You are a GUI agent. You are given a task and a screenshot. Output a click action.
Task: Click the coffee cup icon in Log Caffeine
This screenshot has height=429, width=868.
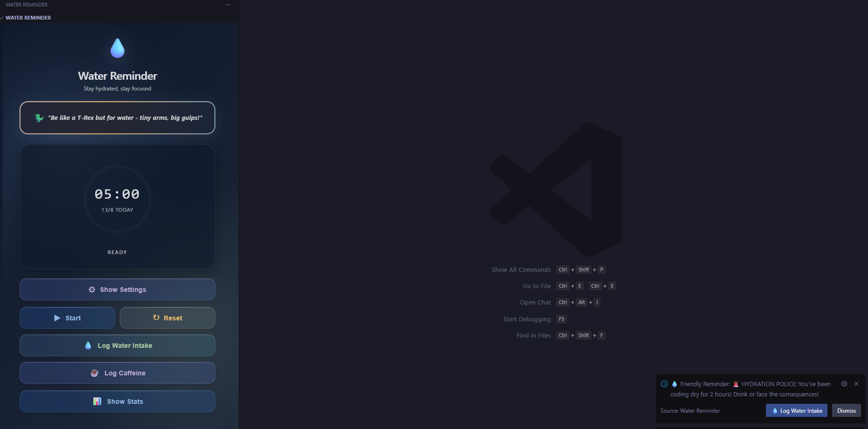[95, 373]
